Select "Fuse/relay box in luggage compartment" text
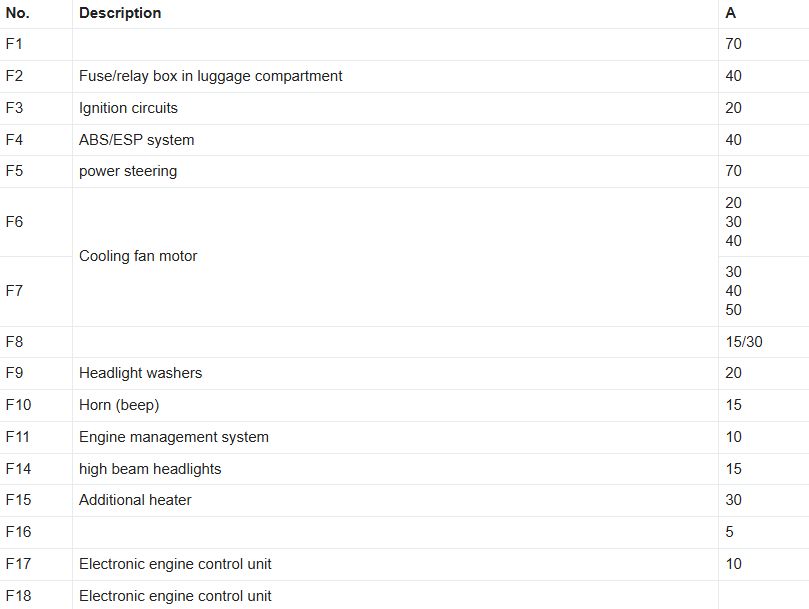The height and width of the screenshot is (609, 809). point(210,76)
